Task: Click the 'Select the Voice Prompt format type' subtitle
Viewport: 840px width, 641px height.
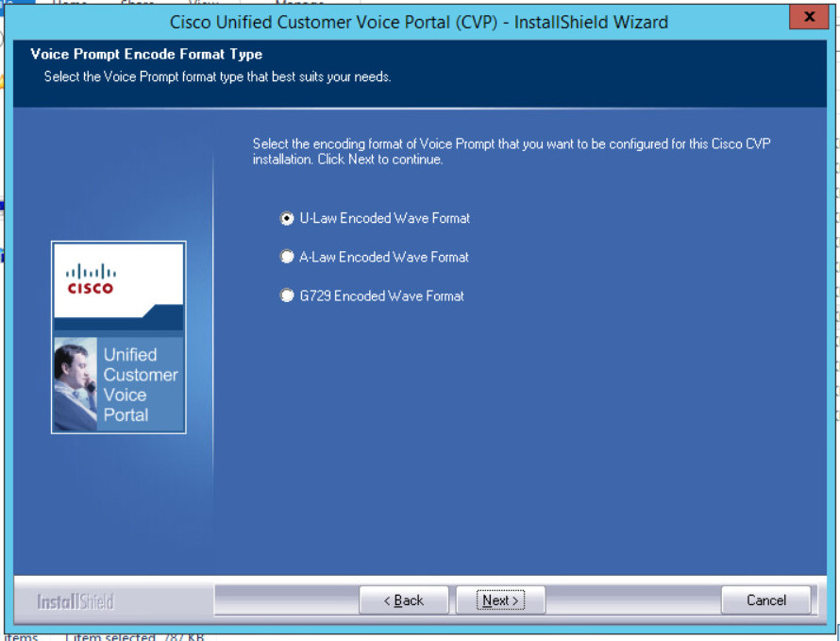Action: coord(217,76)
